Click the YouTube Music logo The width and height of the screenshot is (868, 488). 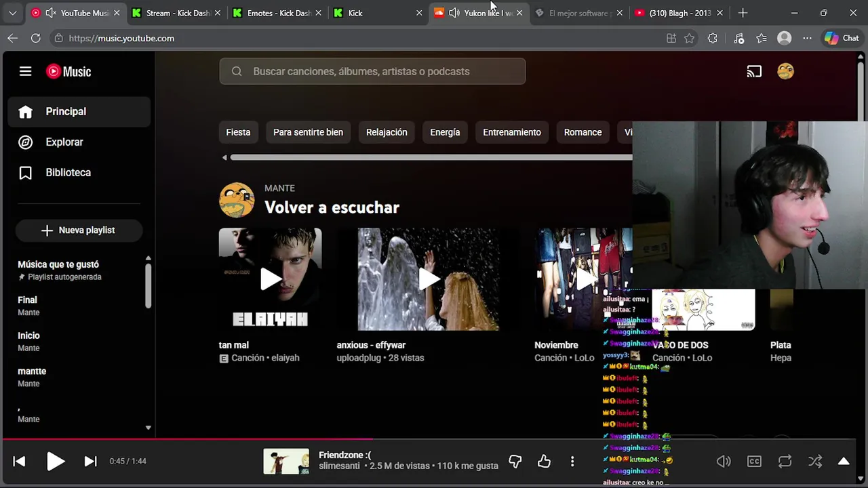coord(68,71)
